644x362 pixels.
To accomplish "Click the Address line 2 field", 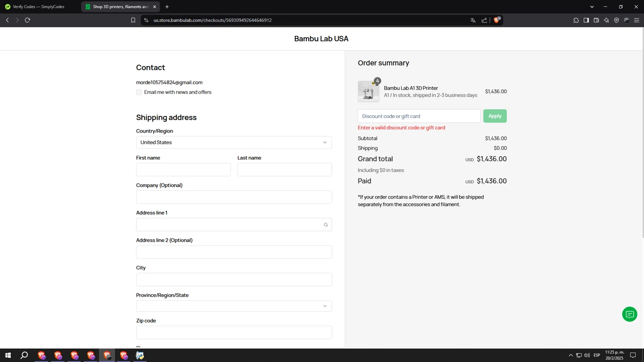I will click(234, 252).
